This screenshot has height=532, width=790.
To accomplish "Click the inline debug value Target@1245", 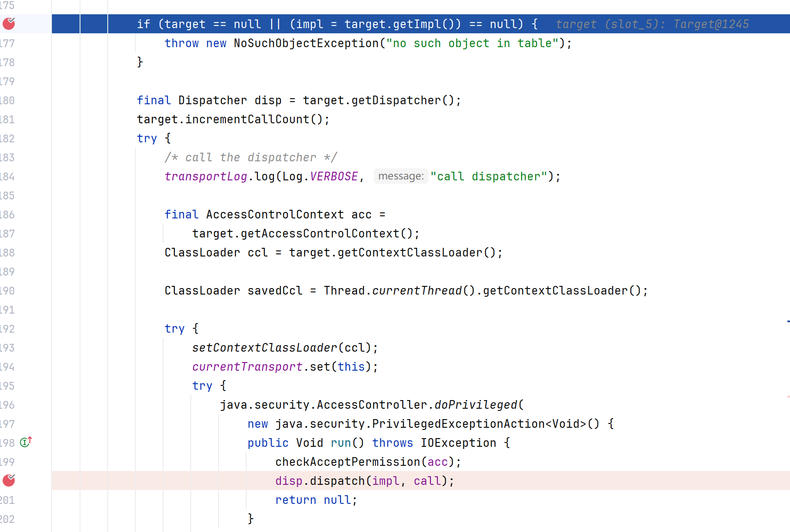I will (x=711, y=24).
